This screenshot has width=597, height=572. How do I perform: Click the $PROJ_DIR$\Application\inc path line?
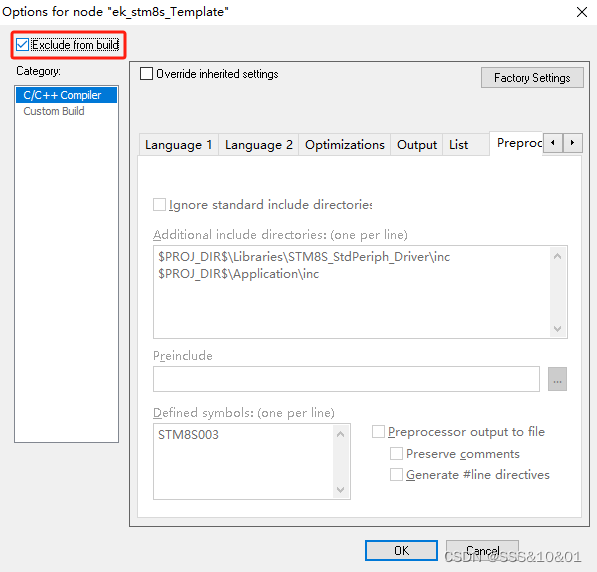click(239, 274)
